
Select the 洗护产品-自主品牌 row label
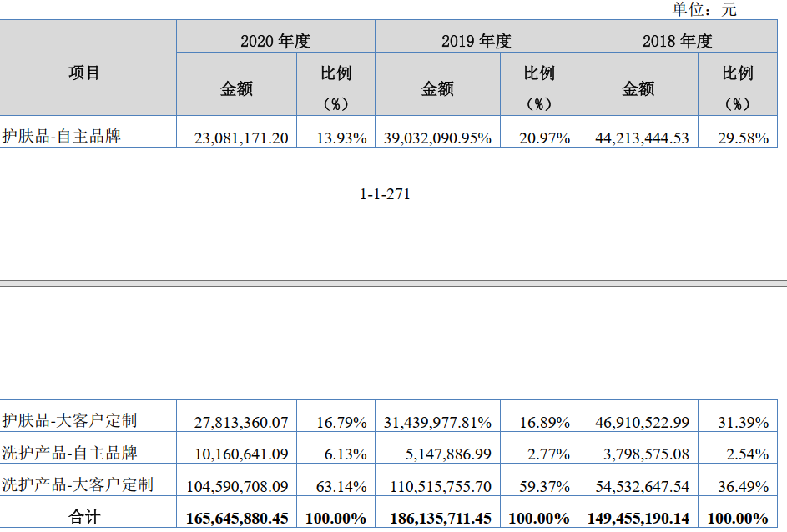click(69, 453)
